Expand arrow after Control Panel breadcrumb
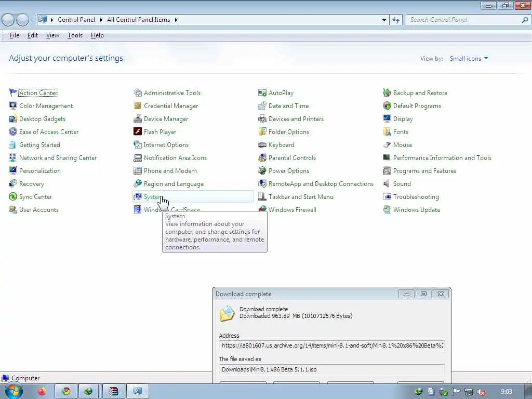The width and height of the screenshot is (532, 399). pyautogui.click(x=101, y=20)
